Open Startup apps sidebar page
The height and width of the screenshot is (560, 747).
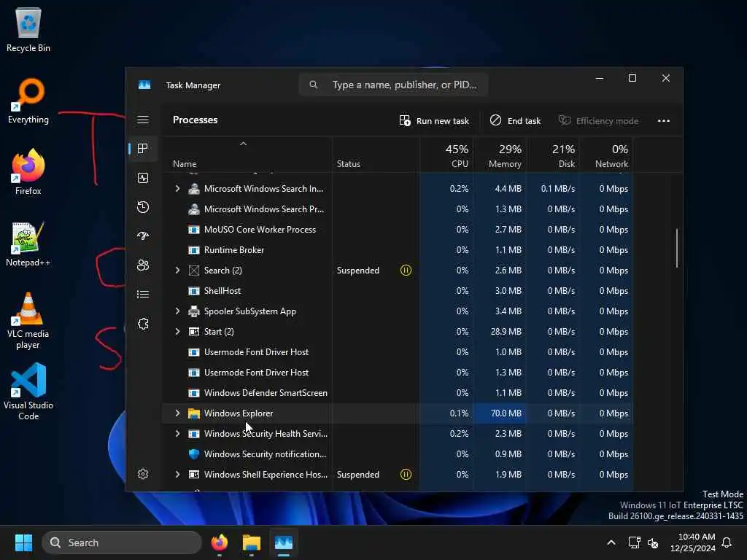point(143,236)
